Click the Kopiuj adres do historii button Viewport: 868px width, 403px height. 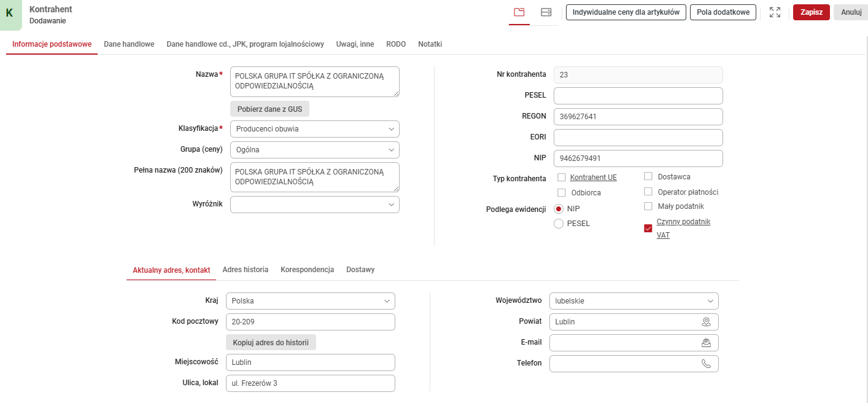click(x=271, y=342)
